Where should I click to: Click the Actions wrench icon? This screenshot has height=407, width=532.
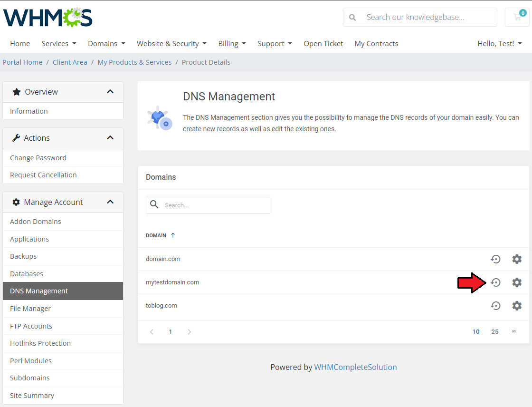[16, 138]
